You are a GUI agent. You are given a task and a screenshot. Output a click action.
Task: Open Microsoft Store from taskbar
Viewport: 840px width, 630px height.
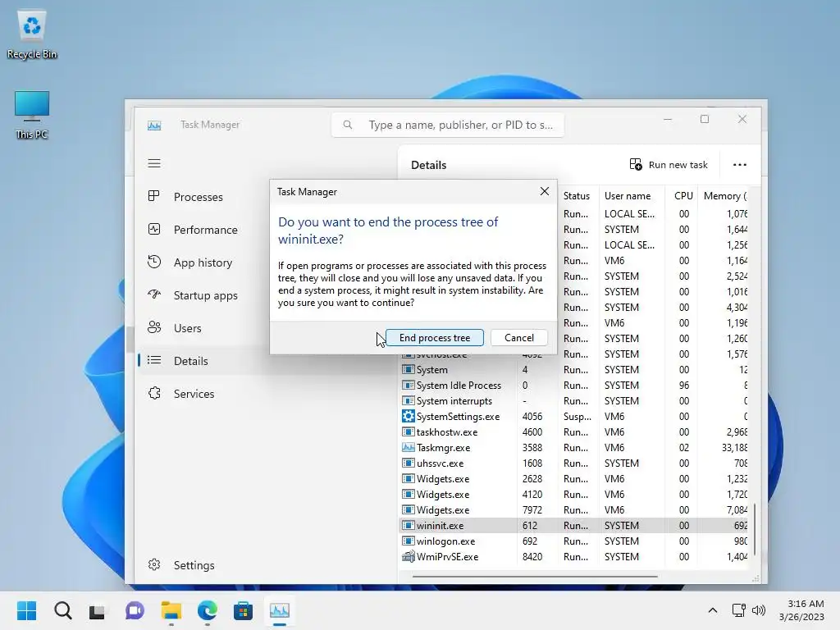coord(243,610)
